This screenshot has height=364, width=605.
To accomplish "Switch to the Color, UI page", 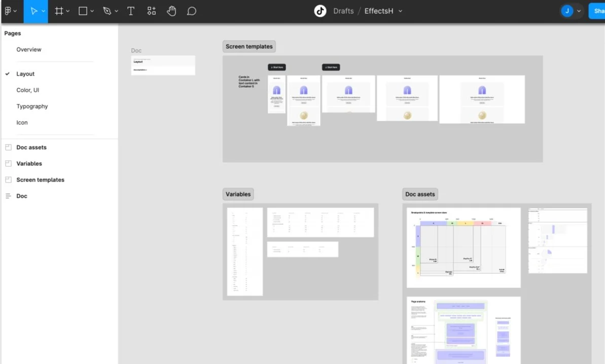I will [28, 90].
